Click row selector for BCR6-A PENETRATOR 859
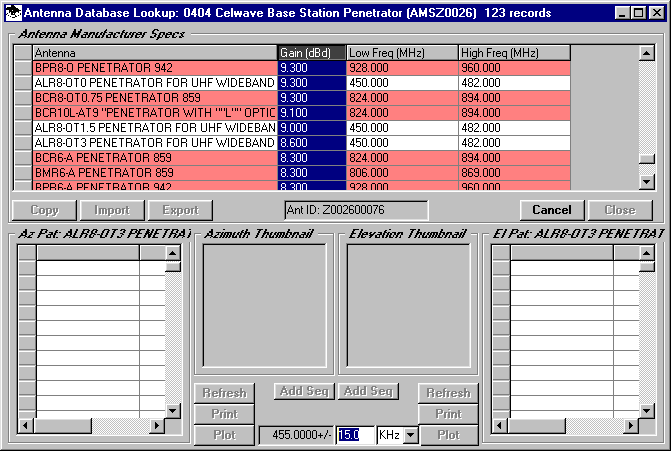The height and width of the screenshot is (451, 671). [x=23, y=157]
